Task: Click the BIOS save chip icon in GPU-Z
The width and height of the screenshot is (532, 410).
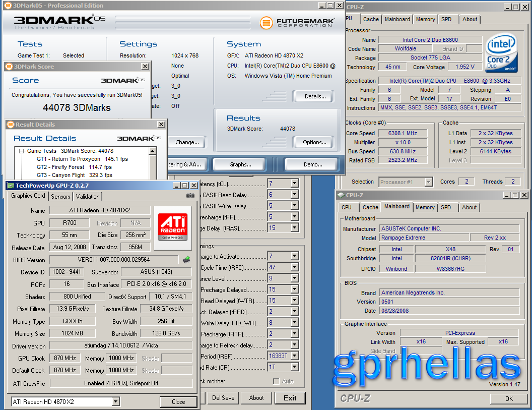Action: pyautogui.click(x=186, y=260)
